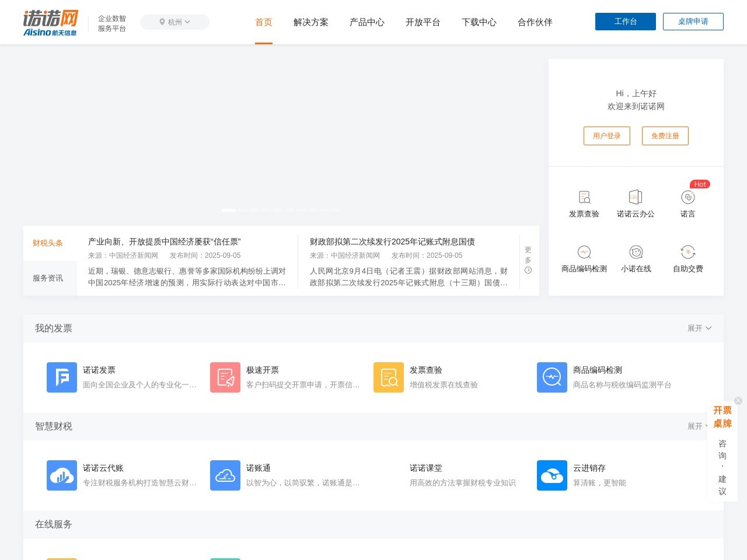Click the 开票桌牌 floating text

722,417
